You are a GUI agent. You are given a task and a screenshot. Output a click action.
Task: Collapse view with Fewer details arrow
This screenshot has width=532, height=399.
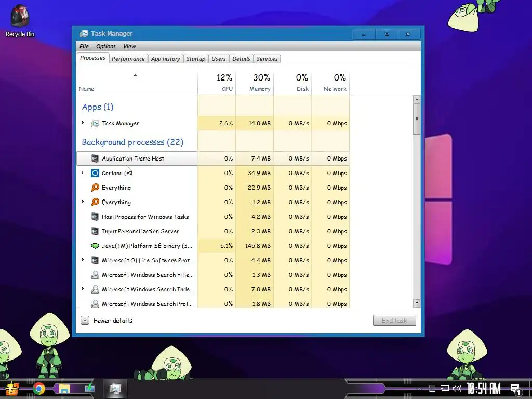85,320
